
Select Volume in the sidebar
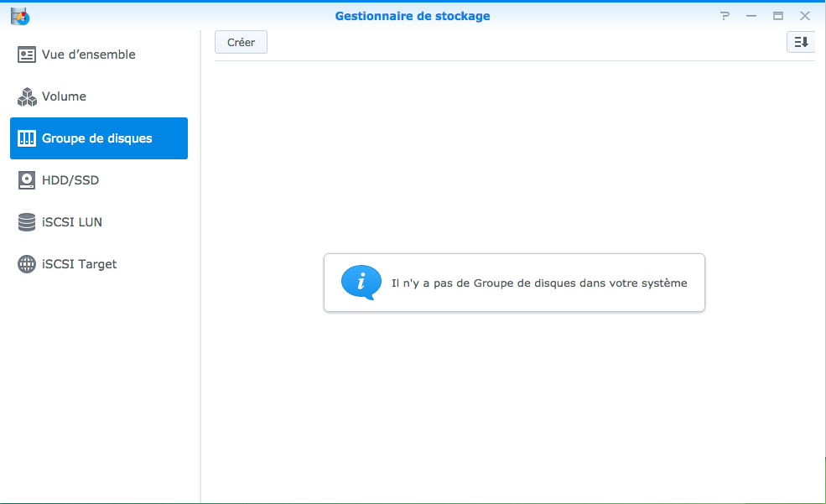(98, 96)
